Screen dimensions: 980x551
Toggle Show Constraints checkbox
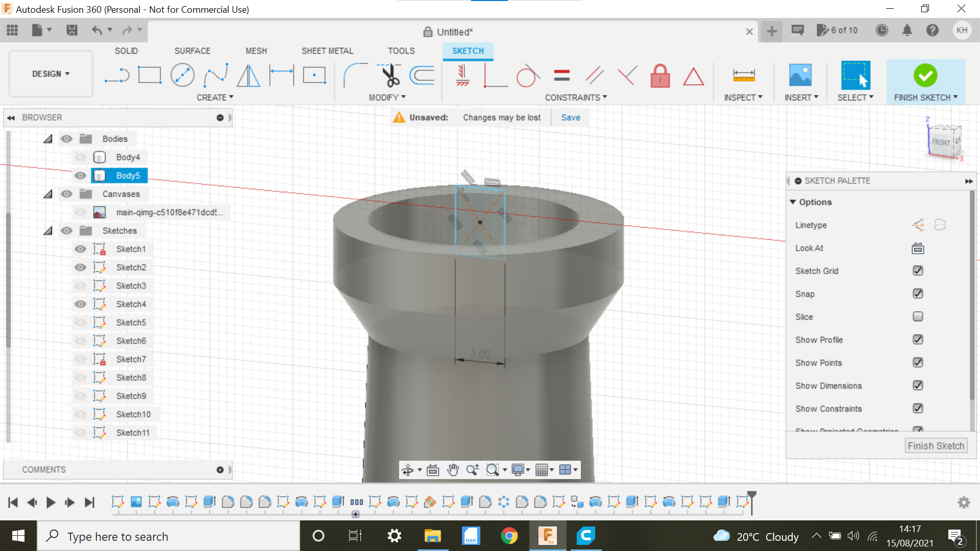(x=918, y=409)
